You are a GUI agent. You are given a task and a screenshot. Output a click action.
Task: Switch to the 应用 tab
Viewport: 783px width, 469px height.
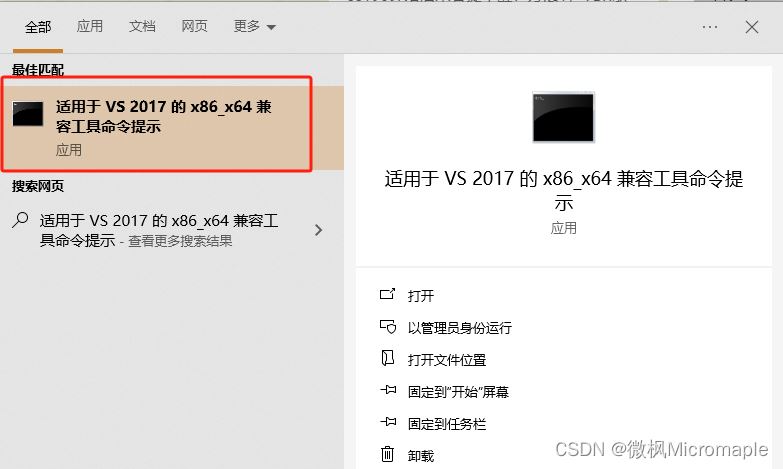click(90, 26)
